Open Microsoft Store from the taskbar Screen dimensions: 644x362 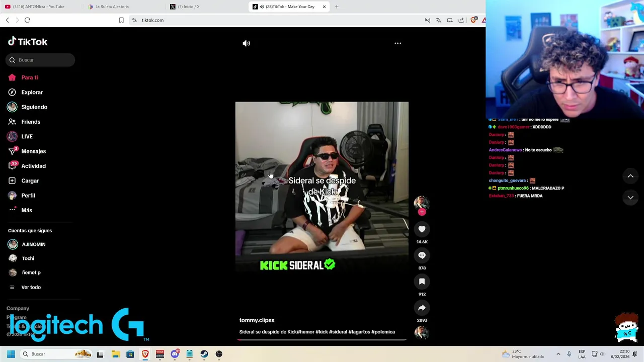(130, 354)
